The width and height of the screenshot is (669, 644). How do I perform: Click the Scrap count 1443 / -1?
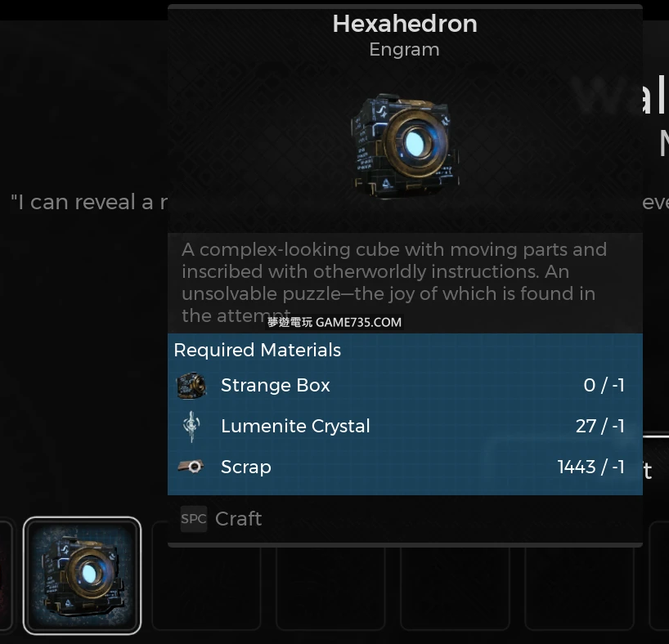click(590, 467)
